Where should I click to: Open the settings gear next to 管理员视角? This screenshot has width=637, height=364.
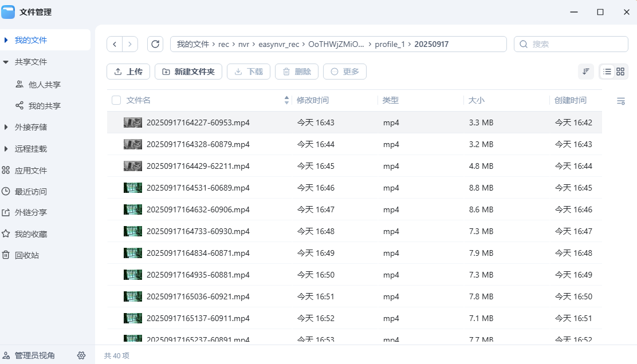coord(81,355)
